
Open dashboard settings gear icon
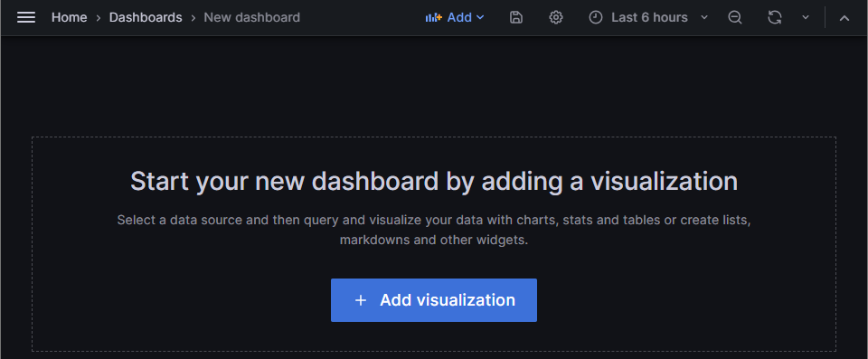pos(556,18)
